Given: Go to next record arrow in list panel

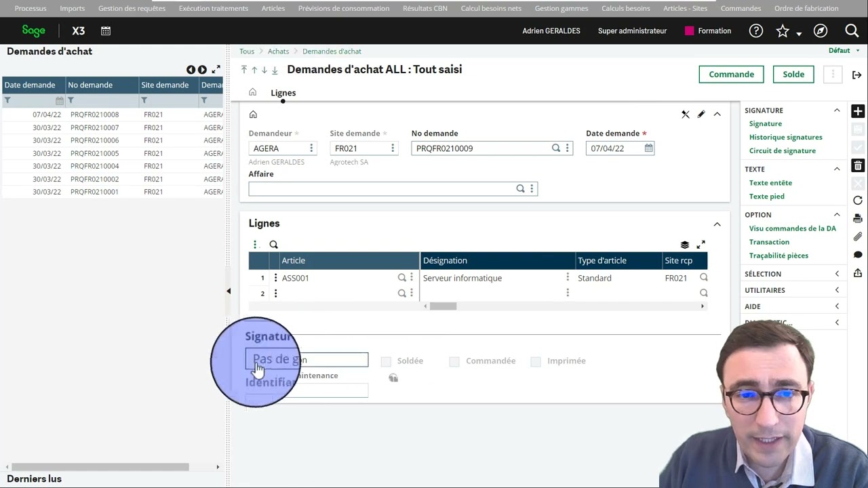Looking at the screenshot, I should point(202,70).
